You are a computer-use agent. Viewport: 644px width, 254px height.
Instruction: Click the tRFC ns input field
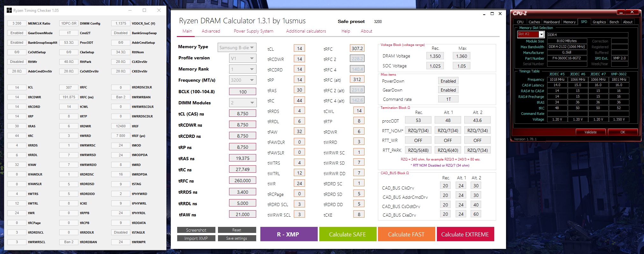(x=242, y=181)
